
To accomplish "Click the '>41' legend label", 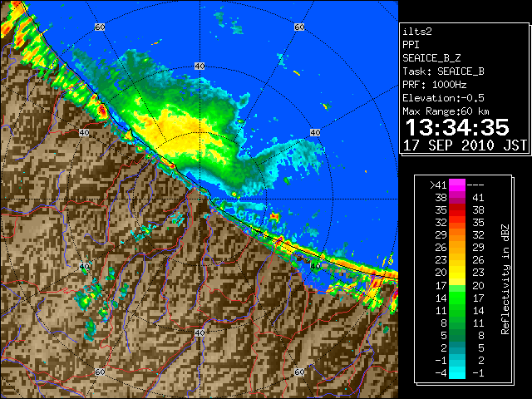I will 438,185.
